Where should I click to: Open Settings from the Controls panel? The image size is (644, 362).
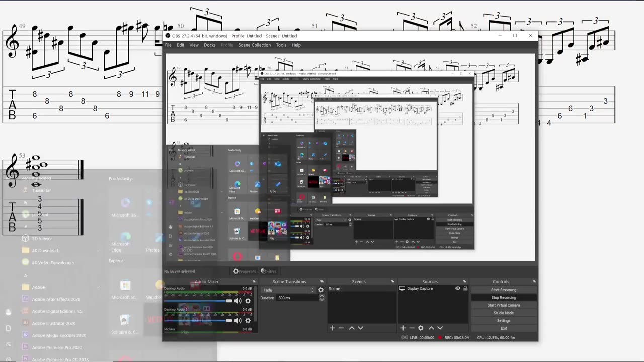tap(504, 321)
